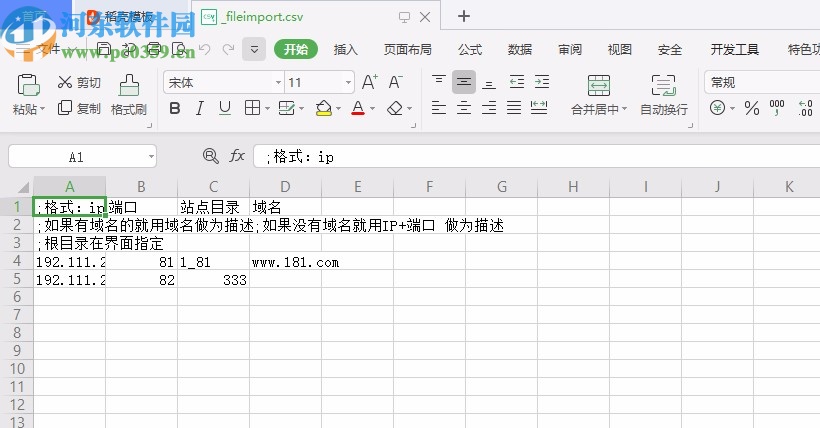The width and height of the screenshot is (820, 428).
Task: Click the formula bar input field
Action: (537, 156)
